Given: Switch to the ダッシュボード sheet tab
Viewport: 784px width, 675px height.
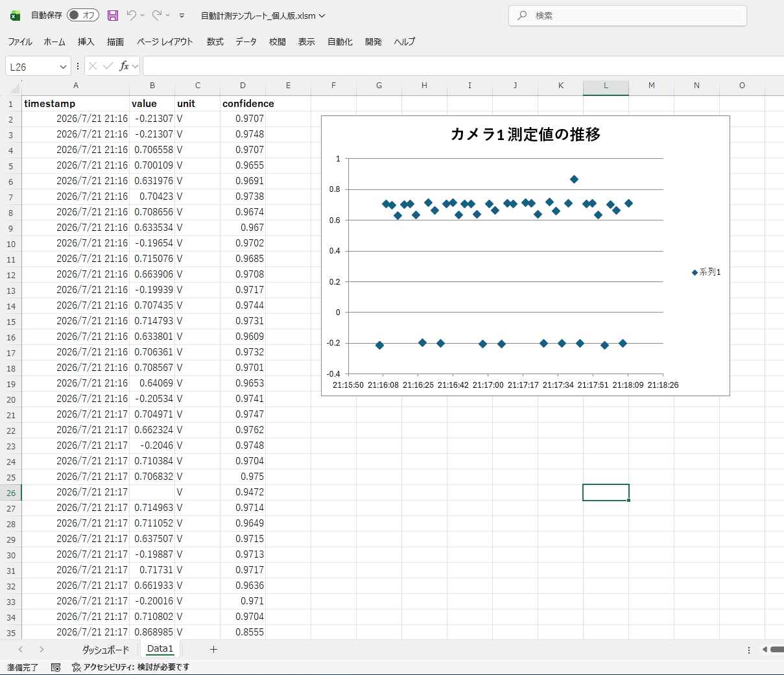Looking at the screenshot, I should click(x=106, y=649).
